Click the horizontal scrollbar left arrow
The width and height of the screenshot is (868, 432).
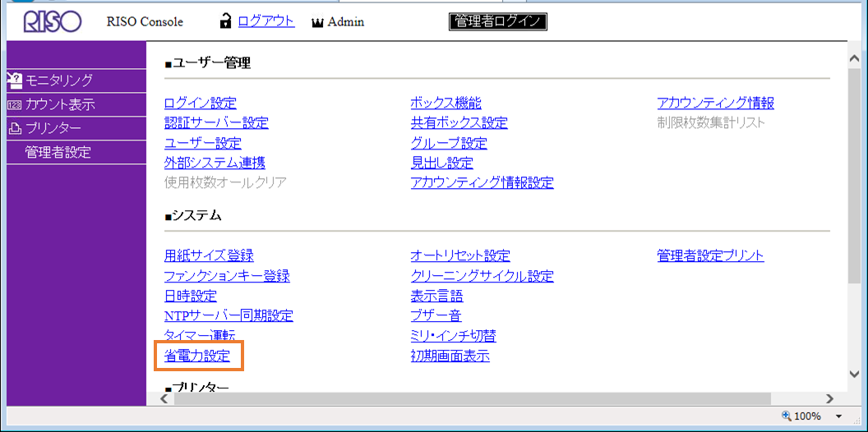click(164, 398)
